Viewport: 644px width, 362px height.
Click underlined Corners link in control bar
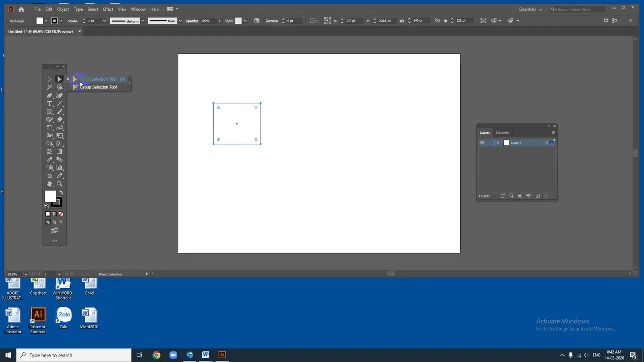(272, 21)
